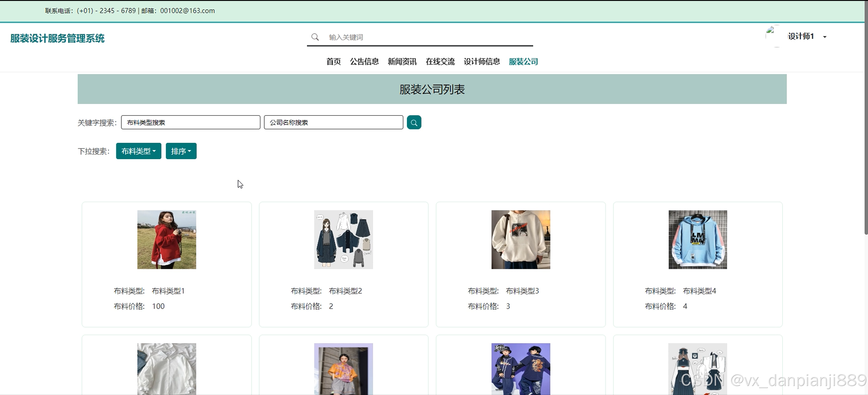Open 设计师信息 navigation link
868x395 pixels.
tap(481, 62)
